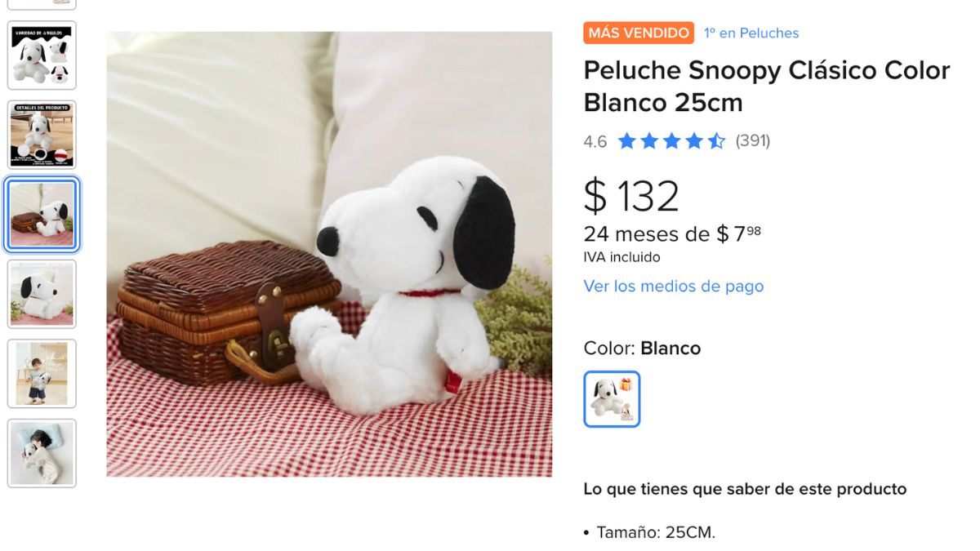
Task: Select the Blanco color swatch
Action: pyautogui.click(x=612, y=399)
